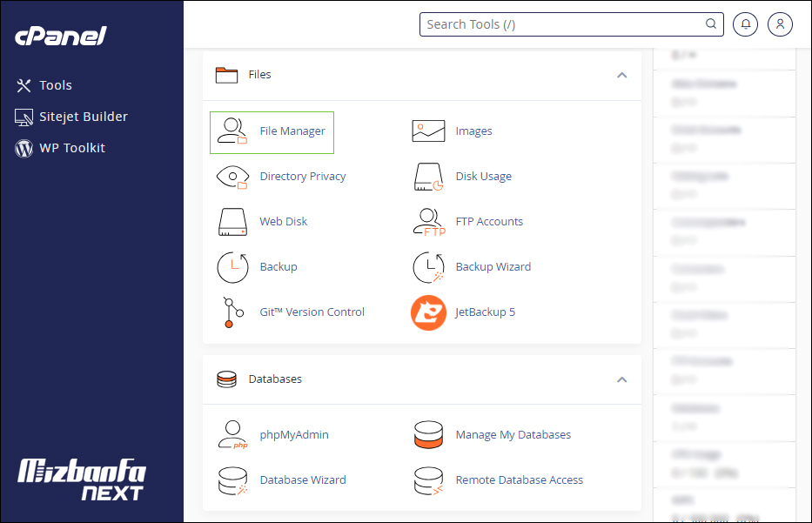This screenshot has height=523, width=812.
Task: Click the Manage My Databases icon
Action: point(428,434)
